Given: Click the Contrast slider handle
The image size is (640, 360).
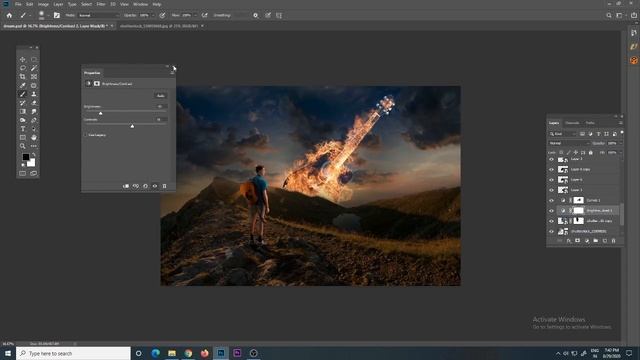Looking at the screenshot, I should (x=132, y=127).
